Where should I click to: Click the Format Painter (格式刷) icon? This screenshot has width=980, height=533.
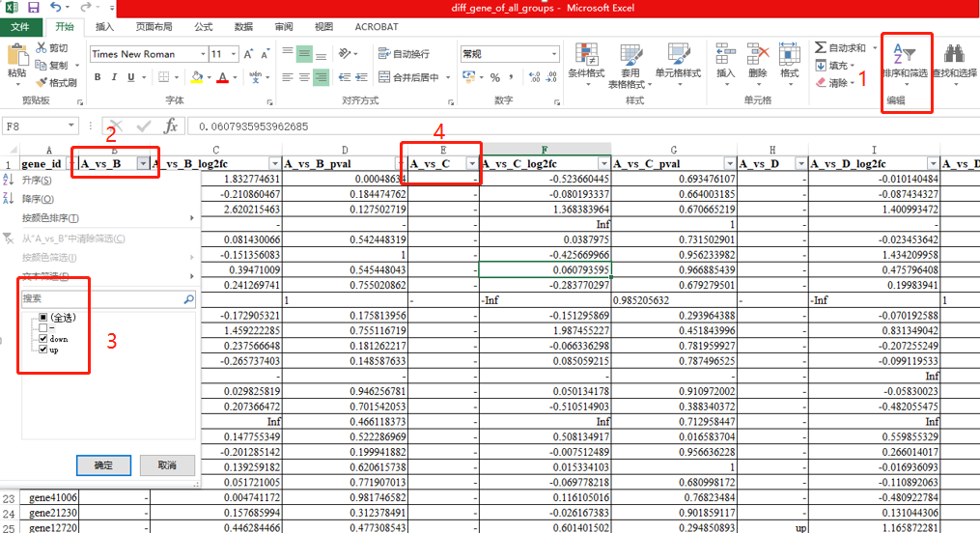(x=42, y=82)
